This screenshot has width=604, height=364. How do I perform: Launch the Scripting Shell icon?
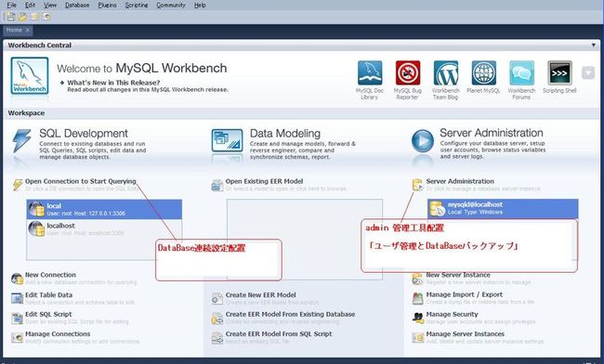click(x=559, y=72)
